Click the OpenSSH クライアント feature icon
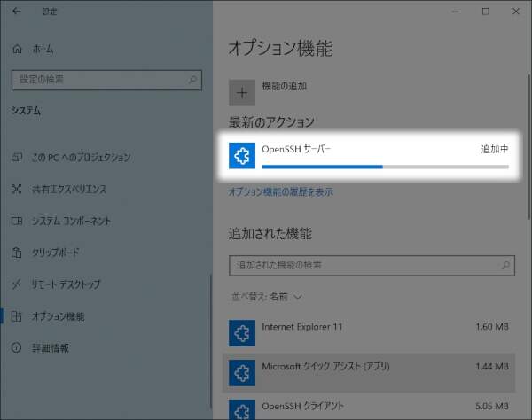 (242, 410)
